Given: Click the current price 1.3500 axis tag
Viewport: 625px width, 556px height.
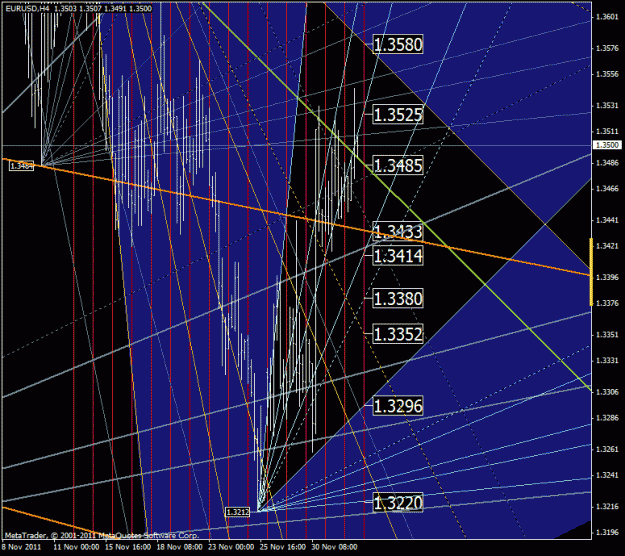Looking at the screenshot, I should point(607,145).
